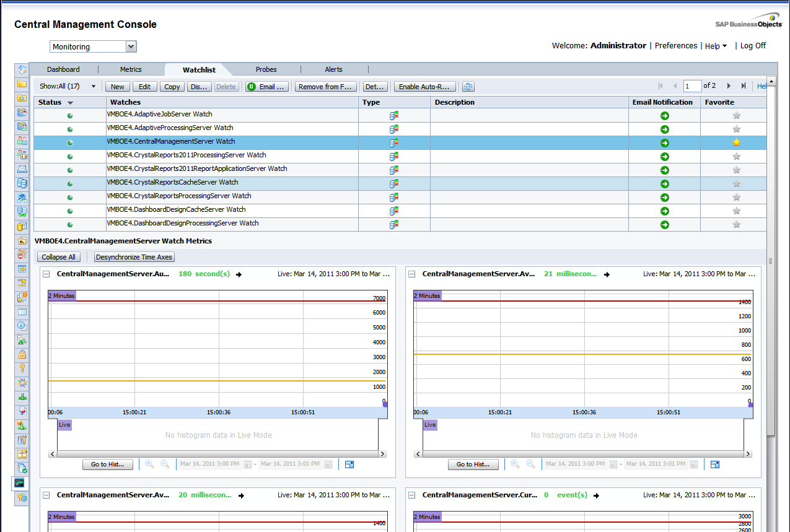The image size is (790, 532).
Task: Click histogram scroll right arrow on first chart
Action: [x=382, y=454]
